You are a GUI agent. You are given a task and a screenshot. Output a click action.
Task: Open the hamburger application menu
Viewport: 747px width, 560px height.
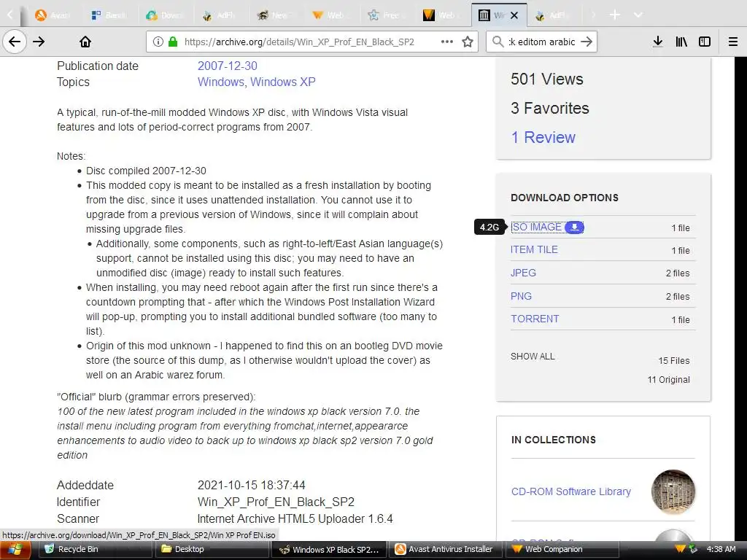(733, 42)
